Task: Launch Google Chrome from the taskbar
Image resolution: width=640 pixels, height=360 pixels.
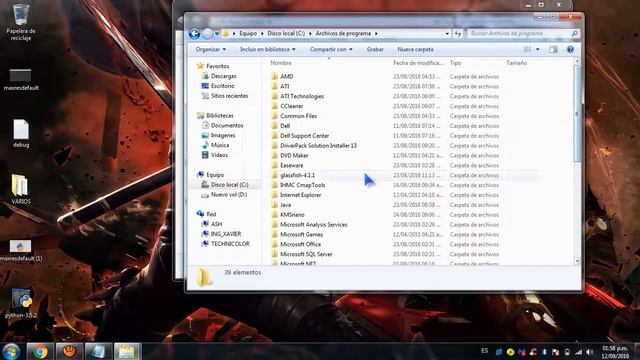Action: pos(40,351)
